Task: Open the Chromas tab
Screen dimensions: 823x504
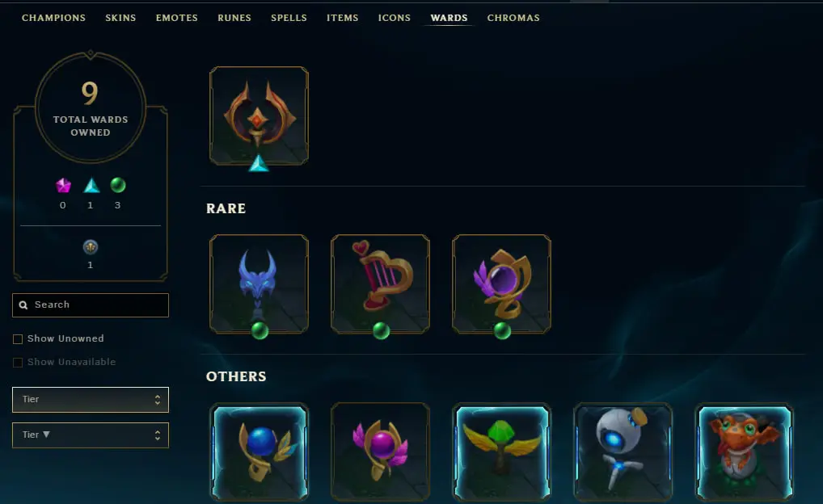Action: coord(513,18)
